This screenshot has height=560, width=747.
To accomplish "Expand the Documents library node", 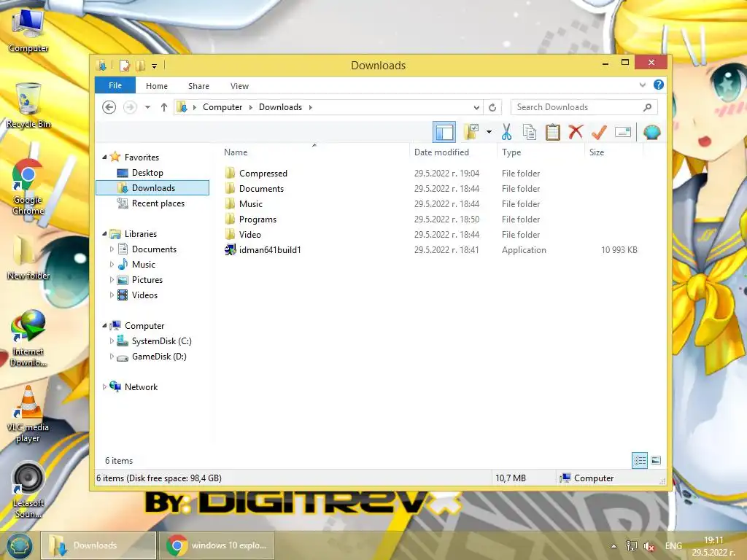I will point(112,249).
